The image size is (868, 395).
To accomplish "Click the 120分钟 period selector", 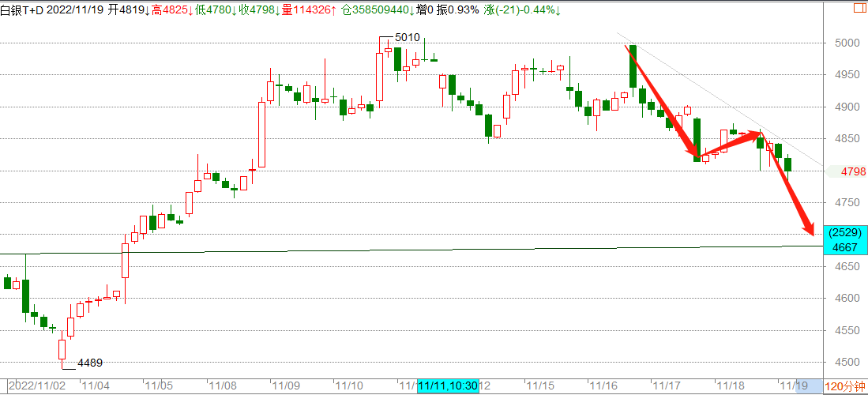I will 845,386.
